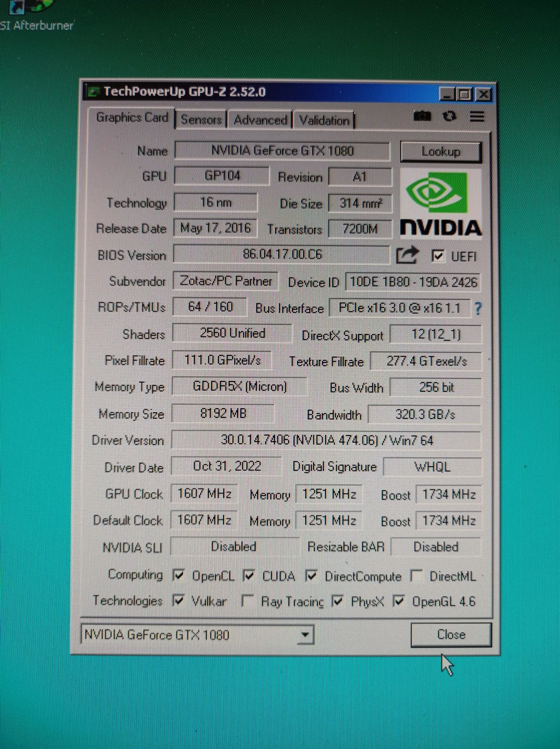
Task: Click the Driver Date Oct 31, 2022
Action: (226, 466)
